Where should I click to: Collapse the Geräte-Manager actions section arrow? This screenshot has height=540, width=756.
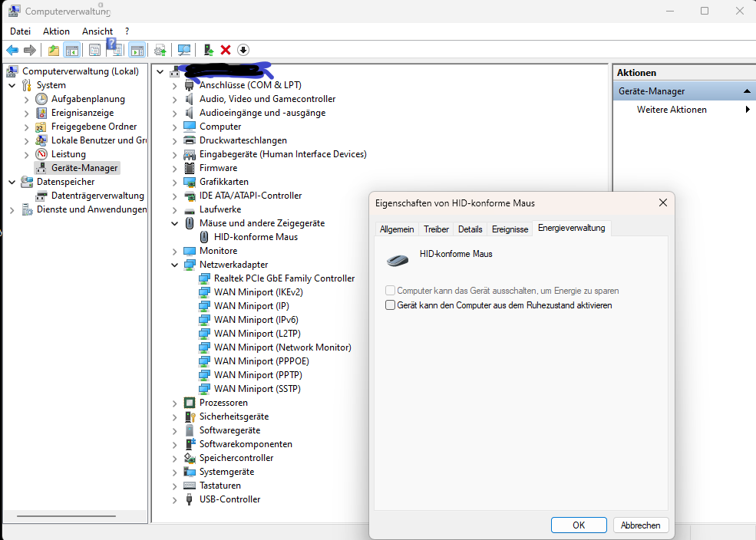[x=747, y=91]
